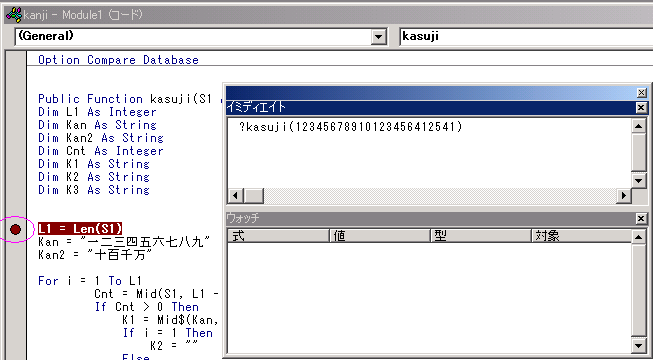
Task: Click the イミディエイト right scroll arrow
Action: [623, 195]
